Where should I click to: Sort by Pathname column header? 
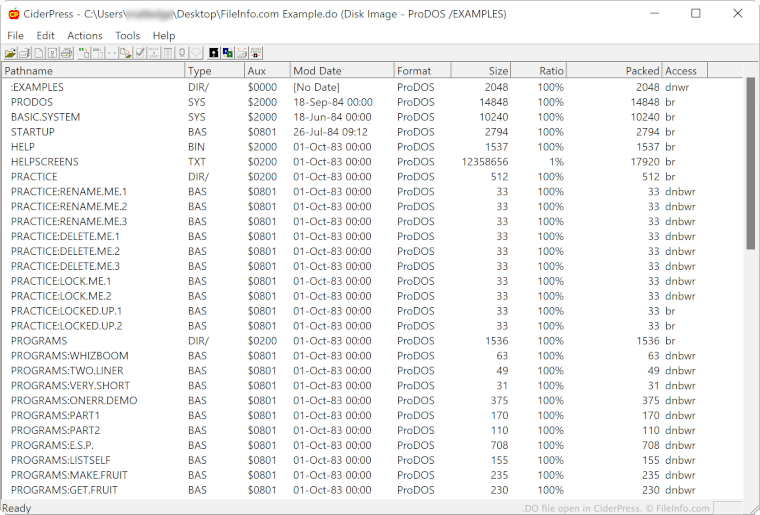click(93, 71)
